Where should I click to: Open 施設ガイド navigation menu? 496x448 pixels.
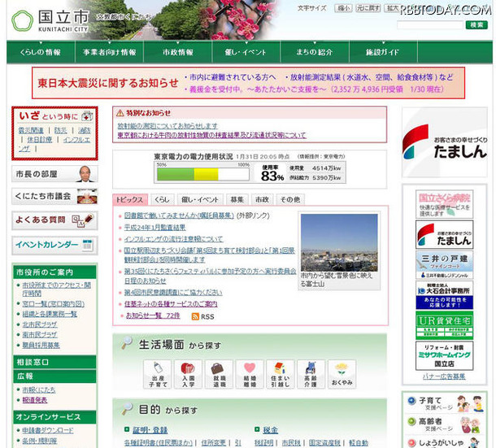coord(383,52)
